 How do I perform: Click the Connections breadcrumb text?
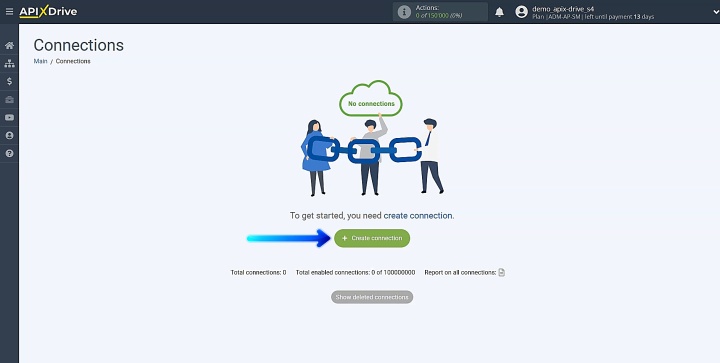pyautogui.click(x=73, y=61)
